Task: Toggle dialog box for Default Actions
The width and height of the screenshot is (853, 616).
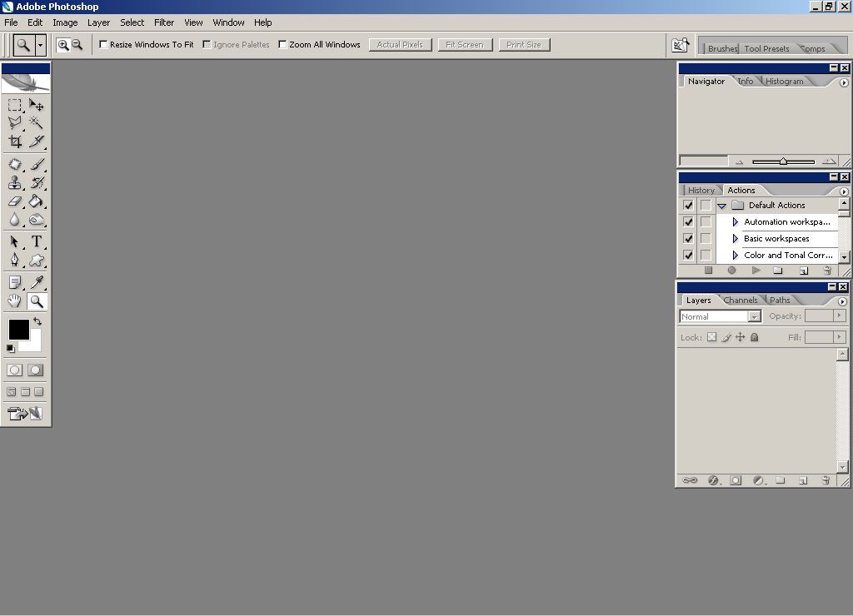Action: point(706,206)
